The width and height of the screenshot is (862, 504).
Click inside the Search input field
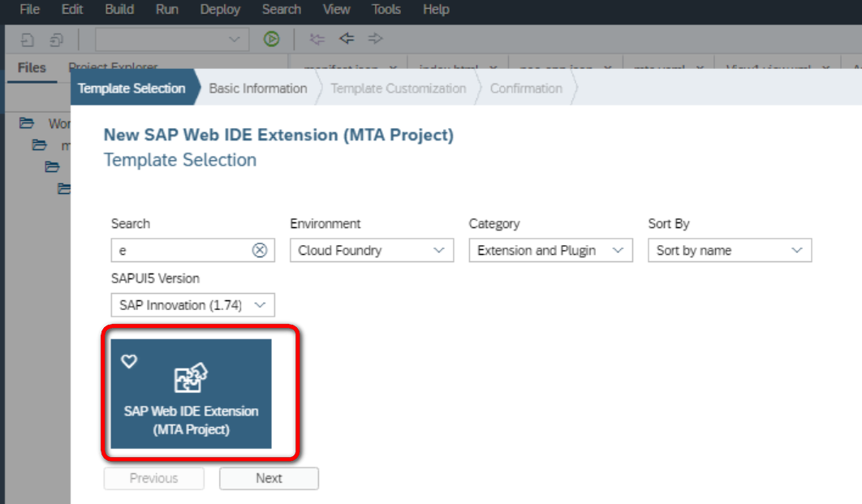[182, 250]
